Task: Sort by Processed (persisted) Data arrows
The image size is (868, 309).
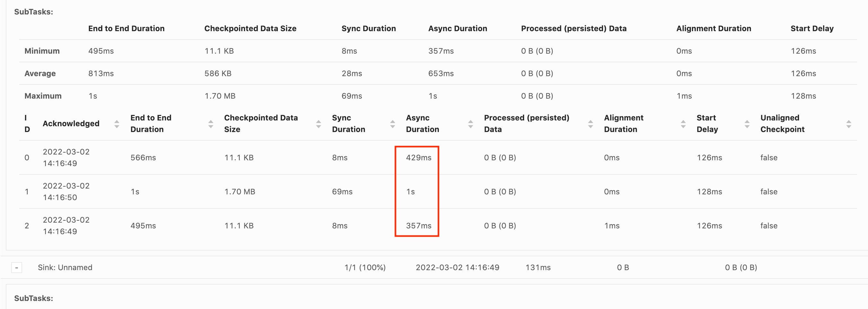Action: pos(590,124)
